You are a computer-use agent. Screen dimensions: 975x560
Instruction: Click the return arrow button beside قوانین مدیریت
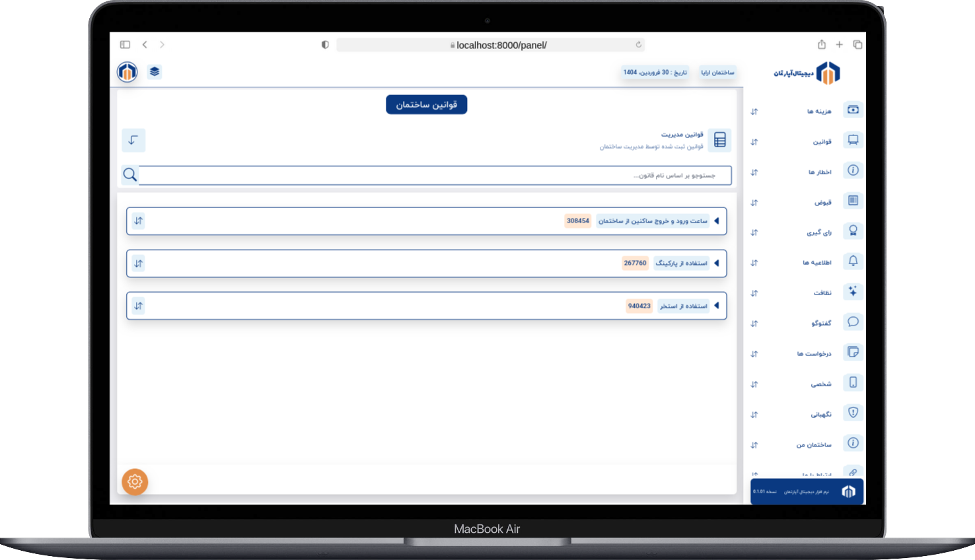[133, 140]
